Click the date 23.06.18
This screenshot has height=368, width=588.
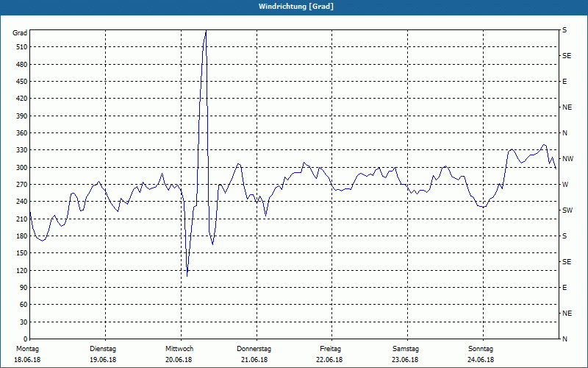coord(405,360)
